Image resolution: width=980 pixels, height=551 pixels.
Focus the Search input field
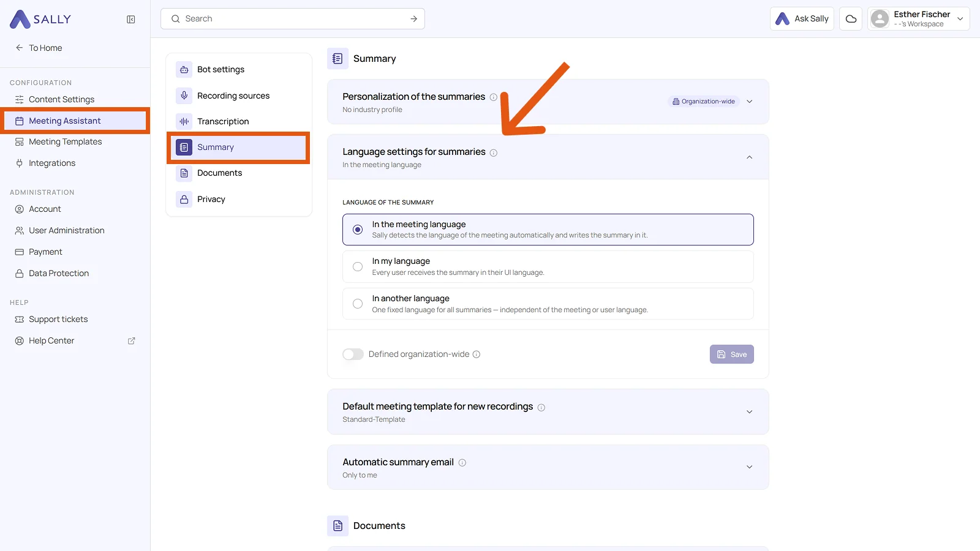(293, 19)
